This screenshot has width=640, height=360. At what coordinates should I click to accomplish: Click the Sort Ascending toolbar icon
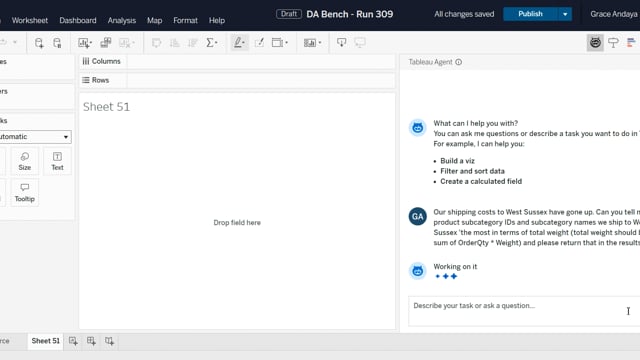(x=174, y=43)
